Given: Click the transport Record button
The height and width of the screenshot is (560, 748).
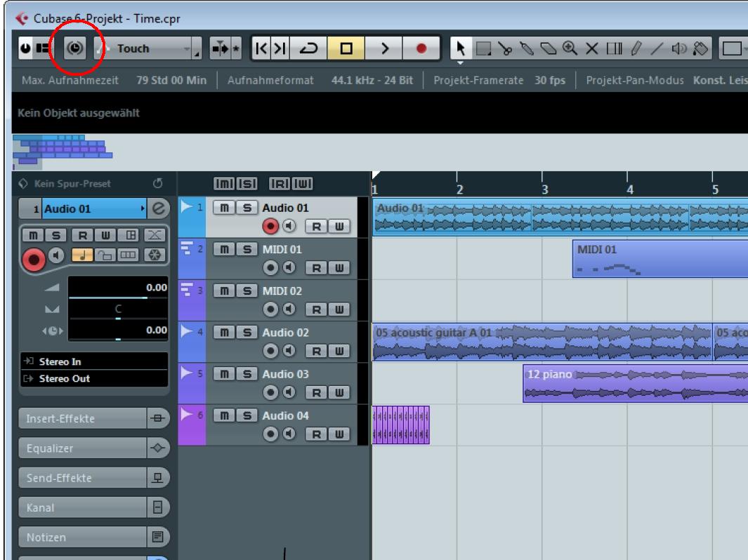Looking at the screenshot, I should tap(421, 48).
